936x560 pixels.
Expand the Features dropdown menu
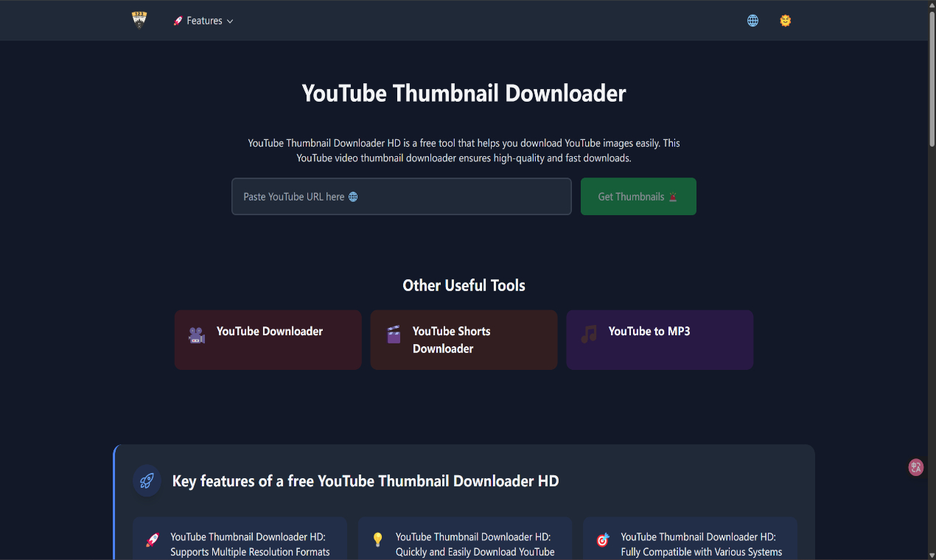point(203,21)
